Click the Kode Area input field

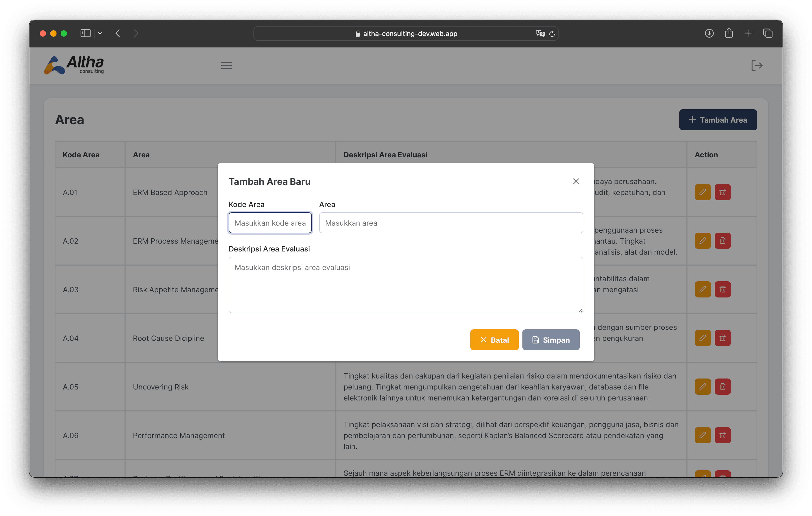[270, 223]
